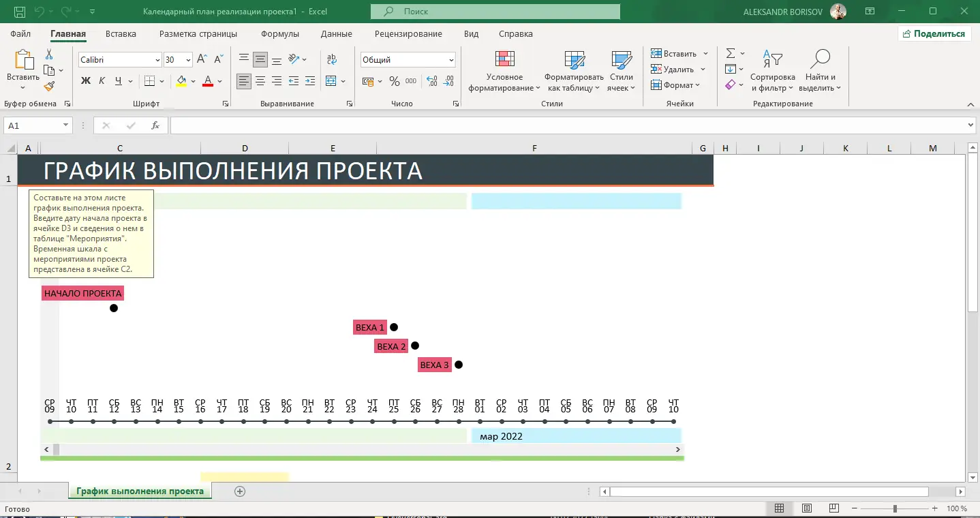Screen dimensions: 980x518
Task: Apply the yellow fill color bucket
Action: pos(181,81)
